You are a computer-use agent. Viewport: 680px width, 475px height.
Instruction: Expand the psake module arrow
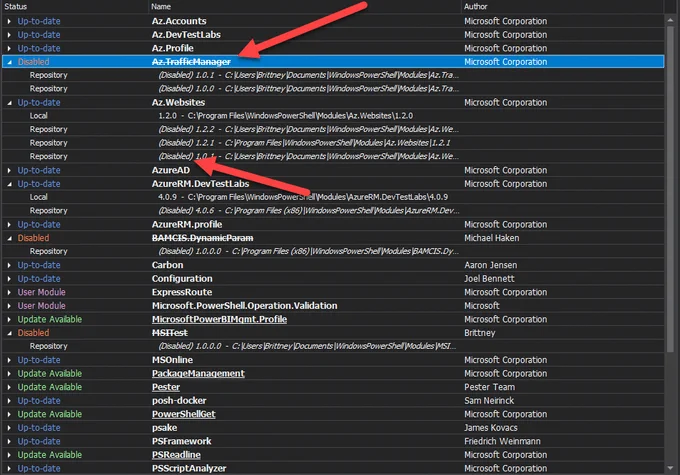coord(9,428)
